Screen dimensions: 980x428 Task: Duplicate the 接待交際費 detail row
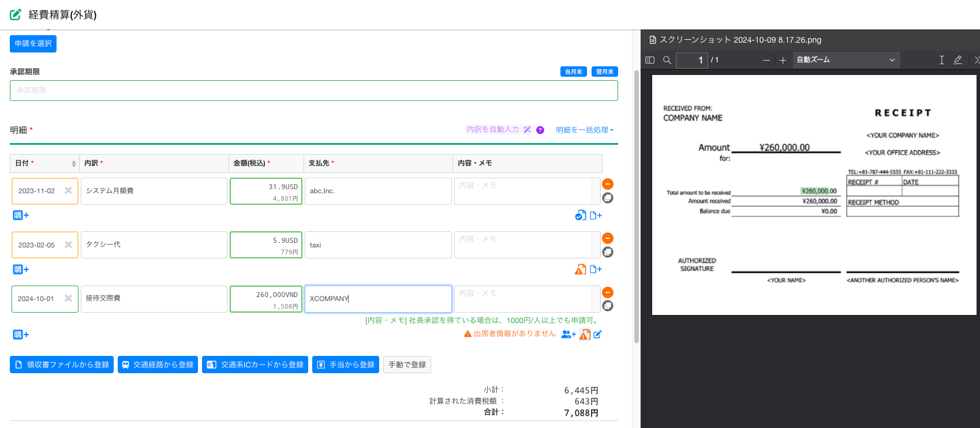(x=608, y=306)
